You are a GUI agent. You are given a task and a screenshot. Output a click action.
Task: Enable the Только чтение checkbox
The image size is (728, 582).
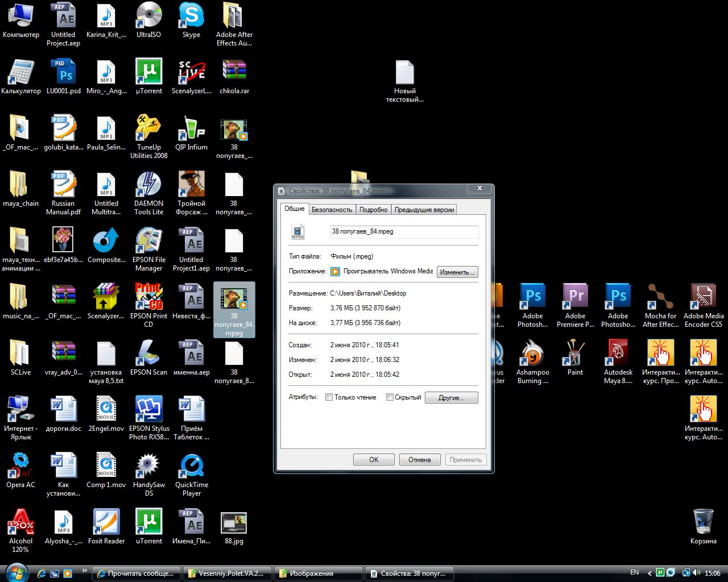pyautogui.click(x=329, y=397)
